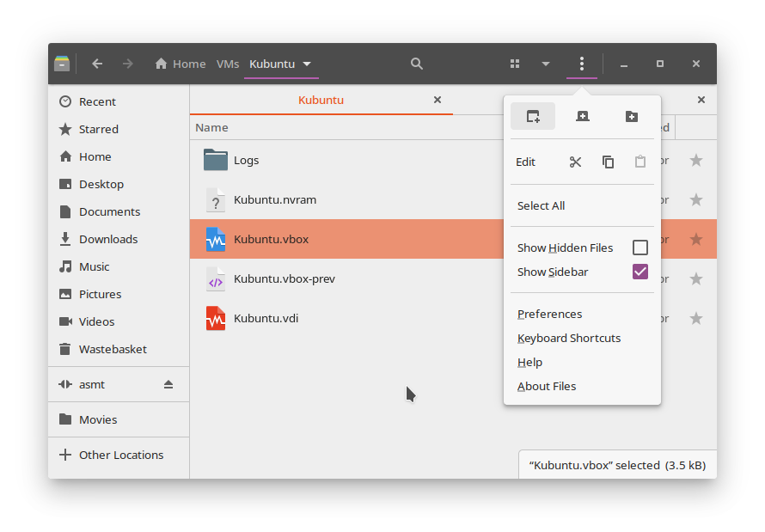765x532 pixels.
Task: Star the Kubuntu.vbox file
Action: coord(696,239)
